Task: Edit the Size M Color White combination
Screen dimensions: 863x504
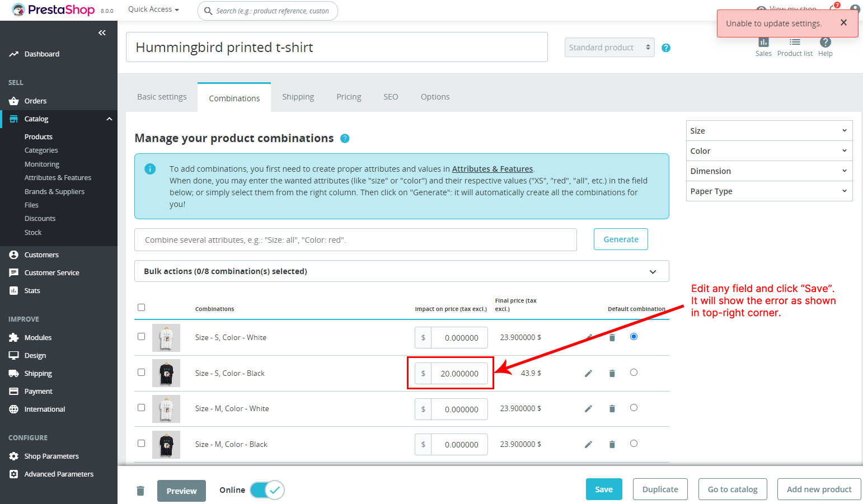Action: point(588,408)
